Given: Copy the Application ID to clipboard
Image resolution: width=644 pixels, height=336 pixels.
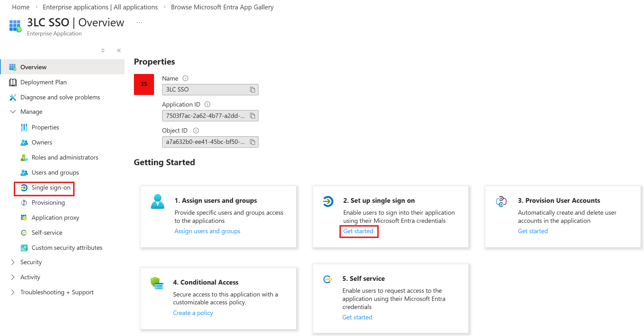Looking at the screenshot, I should 253,116.
